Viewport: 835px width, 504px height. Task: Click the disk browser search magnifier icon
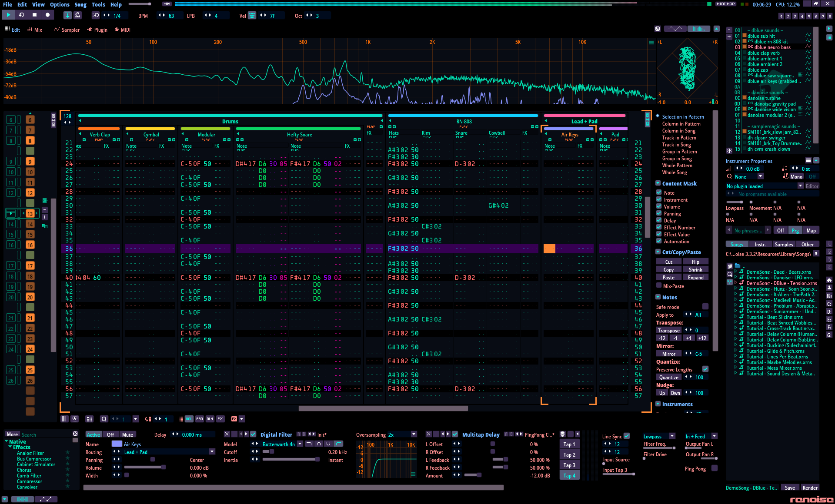(x=730, y=274)
